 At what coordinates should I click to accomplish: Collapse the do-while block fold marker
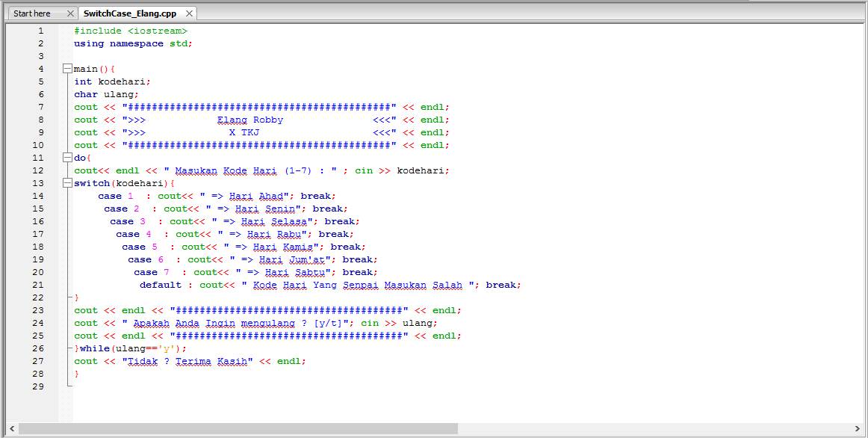[x=67, y=158]
